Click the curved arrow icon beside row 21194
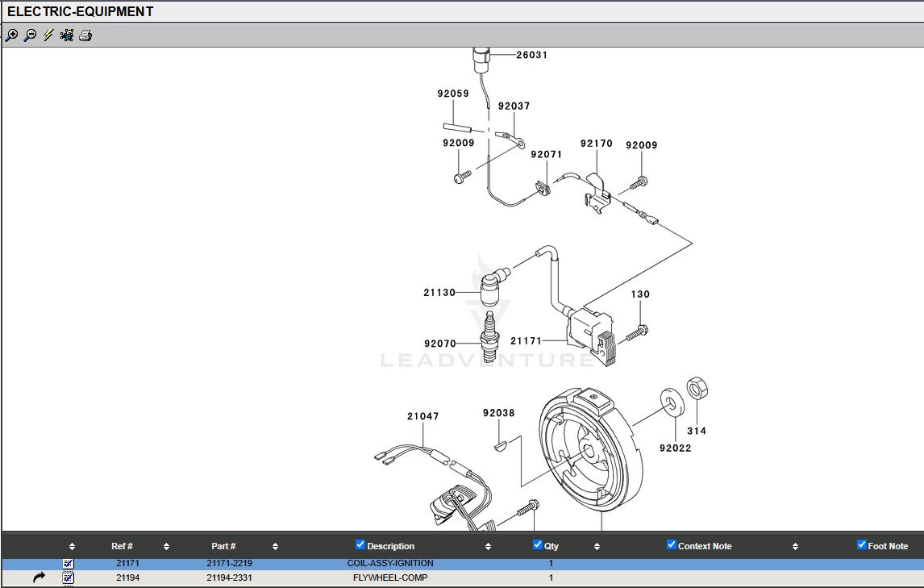 coord(39,578)
